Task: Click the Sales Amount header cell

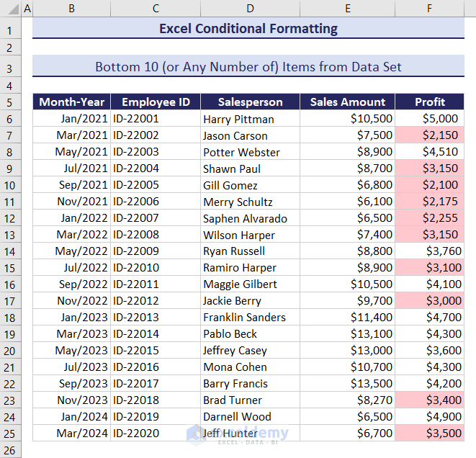Action: pyautogui.click(x=348, y=102)
